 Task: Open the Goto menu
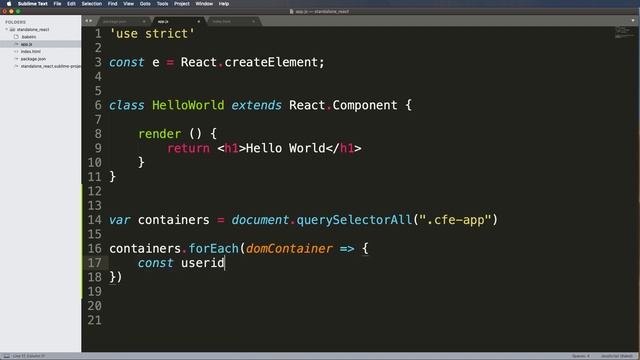[145, 4]
